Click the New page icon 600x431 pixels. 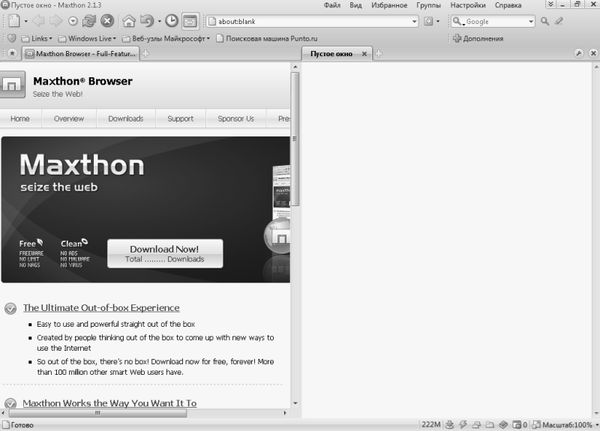(13, 20)
